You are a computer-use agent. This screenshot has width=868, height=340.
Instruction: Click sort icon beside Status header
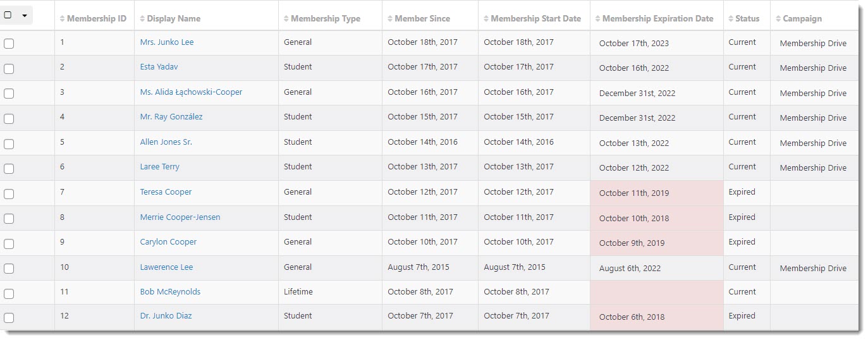click(x=731, y=19)
